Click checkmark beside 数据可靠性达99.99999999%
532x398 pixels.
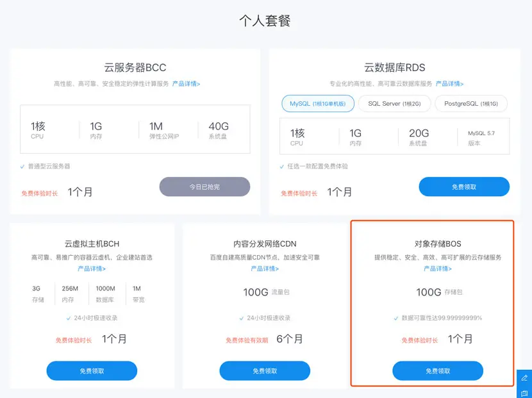point(396,319)
